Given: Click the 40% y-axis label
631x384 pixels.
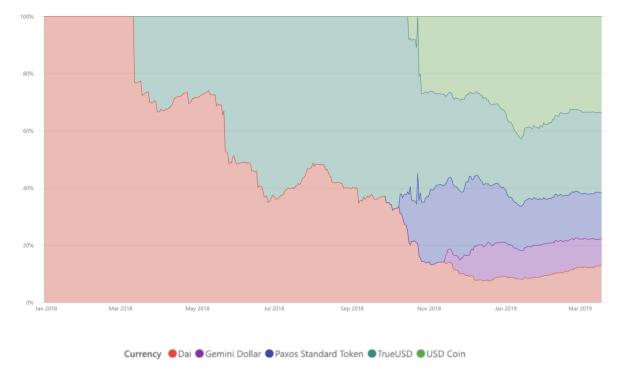Looking at the screenshot, I should click(x=28, y=188).
